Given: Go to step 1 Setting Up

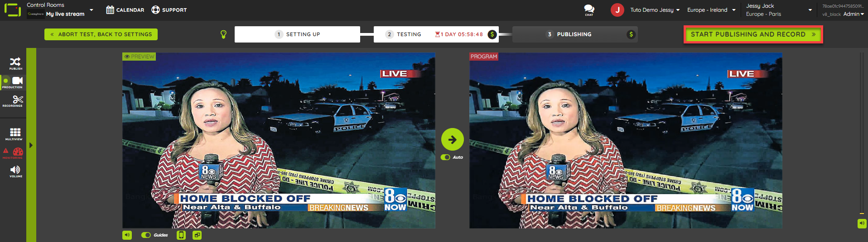Looking at the screenshot, I should click(x=297, y=34).
